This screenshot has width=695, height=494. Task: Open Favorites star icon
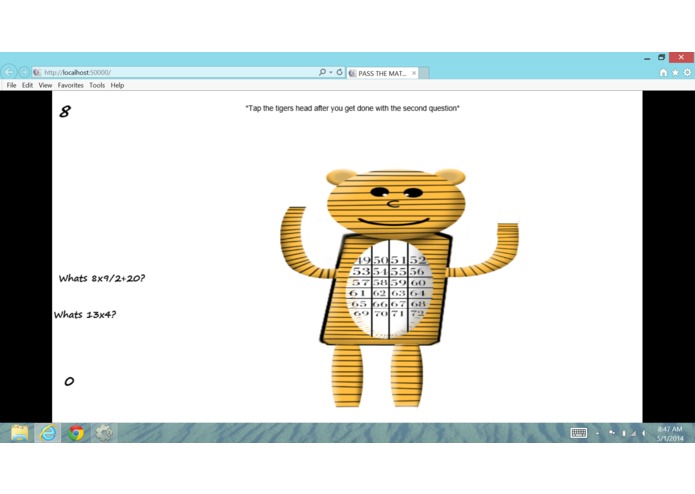(675, 72)
